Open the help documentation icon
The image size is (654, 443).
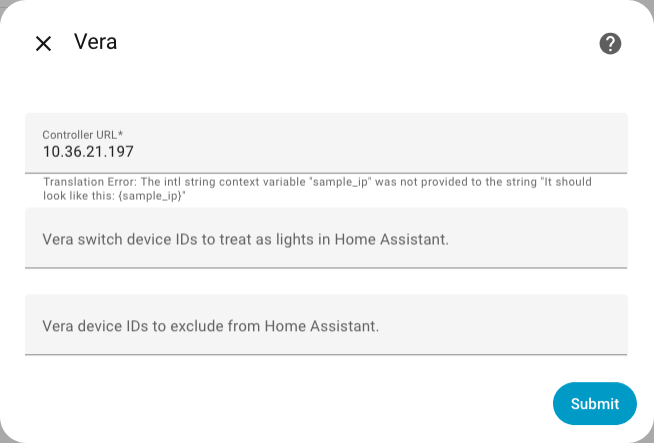pyautogui.click(x=610, y=43)
